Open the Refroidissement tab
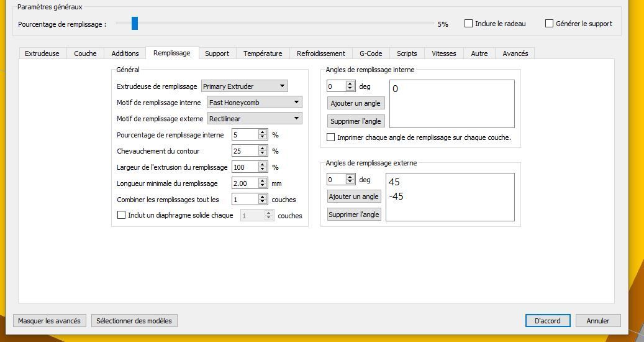Viewport: 644px width, 342px height. [321, 53]
